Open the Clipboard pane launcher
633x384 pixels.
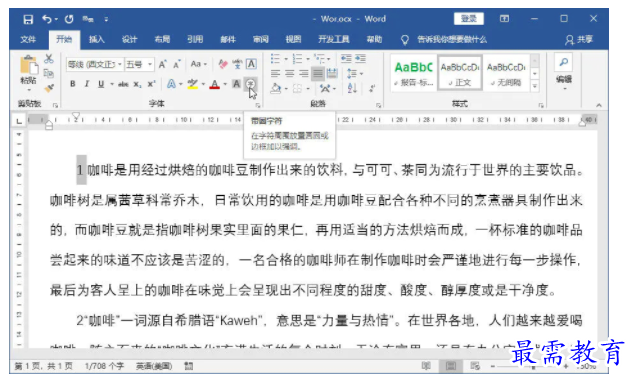point(55,105)
